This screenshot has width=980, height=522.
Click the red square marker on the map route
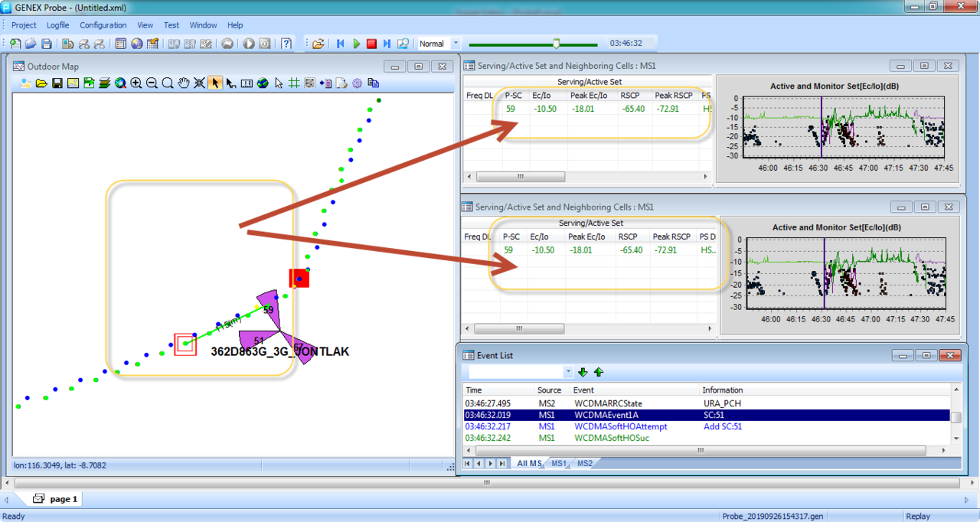click(299, 278)
